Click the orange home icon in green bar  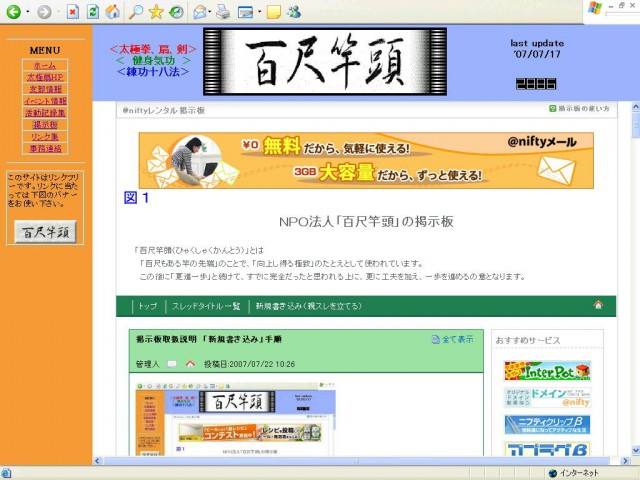pos(598,305)
